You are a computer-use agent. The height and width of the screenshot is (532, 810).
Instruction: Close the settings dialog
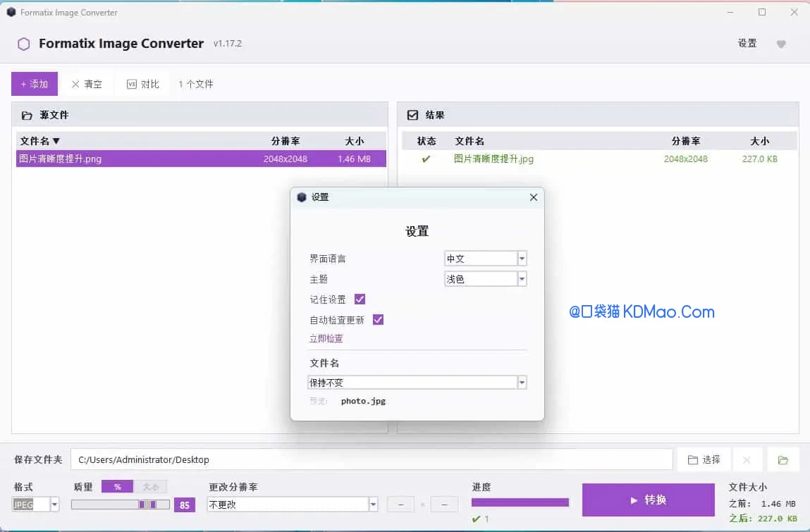tap(534, 197)
